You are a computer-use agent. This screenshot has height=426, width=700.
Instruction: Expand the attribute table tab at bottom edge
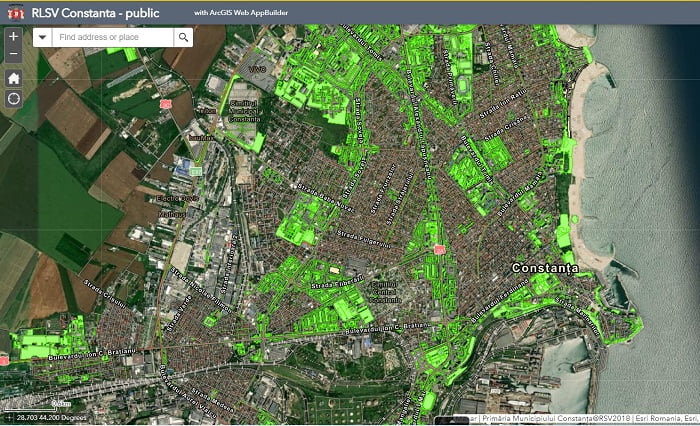pos(452,421)
